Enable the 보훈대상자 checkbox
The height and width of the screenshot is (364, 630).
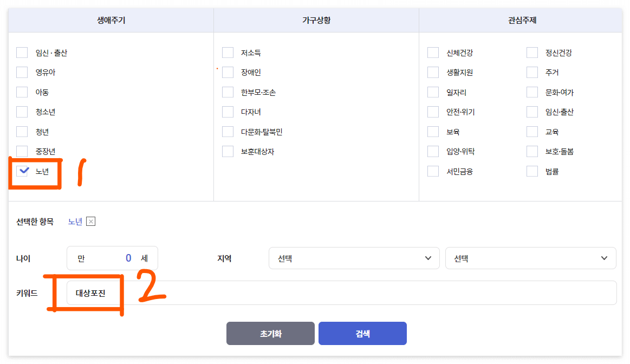(x=228, y=151)
